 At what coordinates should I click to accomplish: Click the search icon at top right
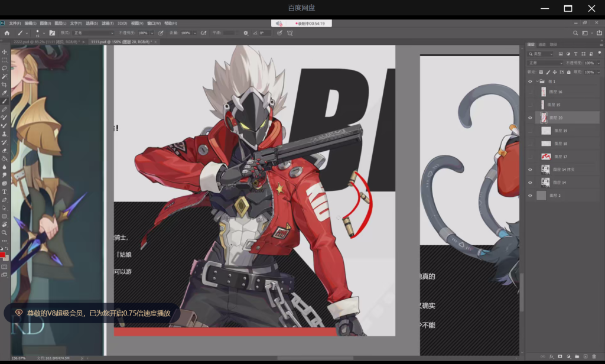click(575, 33)
